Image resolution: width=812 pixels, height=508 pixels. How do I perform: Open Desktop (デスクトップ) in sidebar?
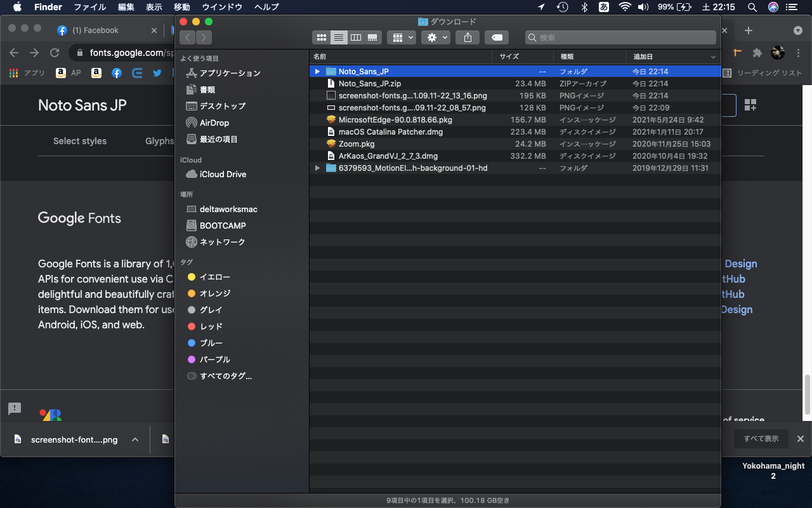tap(215, 106)
